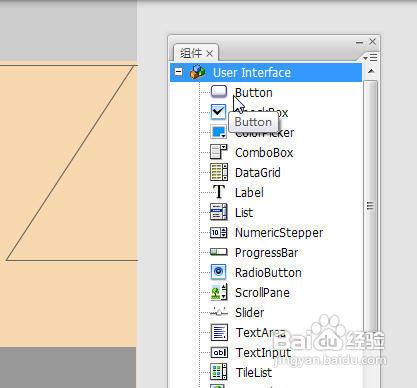Screen dimensions: 417x388
Task: Select the ProgressBar text label
Action: [266, 253]
